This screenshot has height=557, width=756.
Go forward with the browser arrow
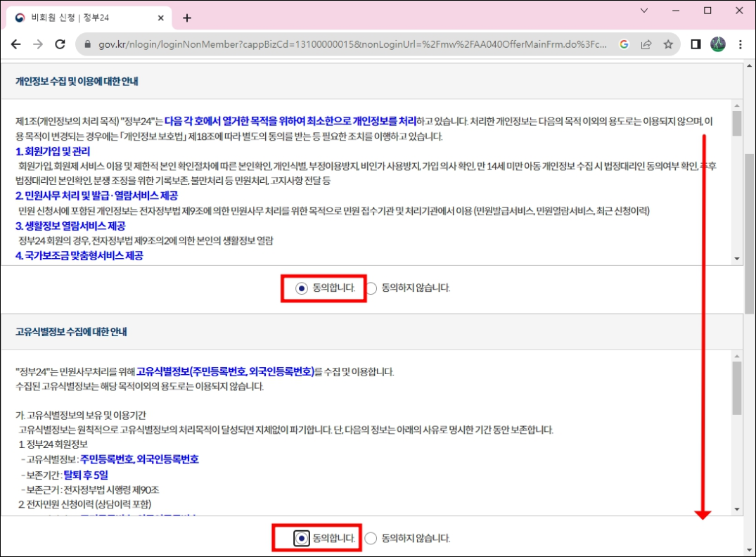click(37, 44)
